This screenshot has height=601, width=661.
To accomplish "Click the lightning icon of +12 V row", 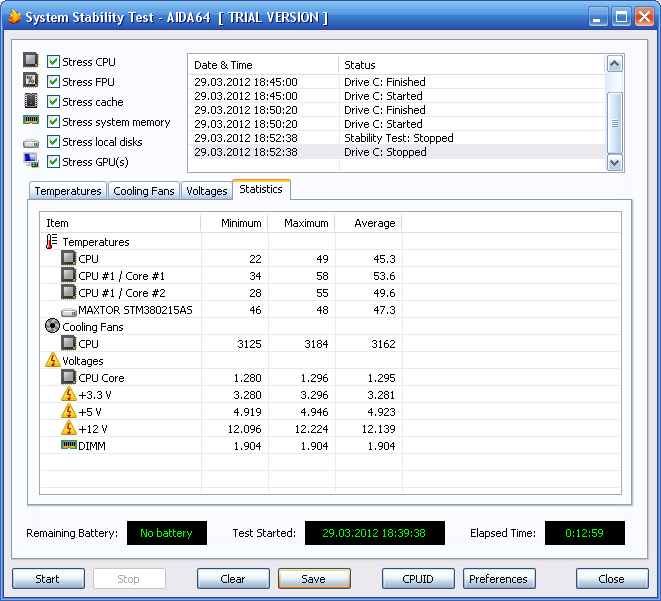I will click(69, 428).
